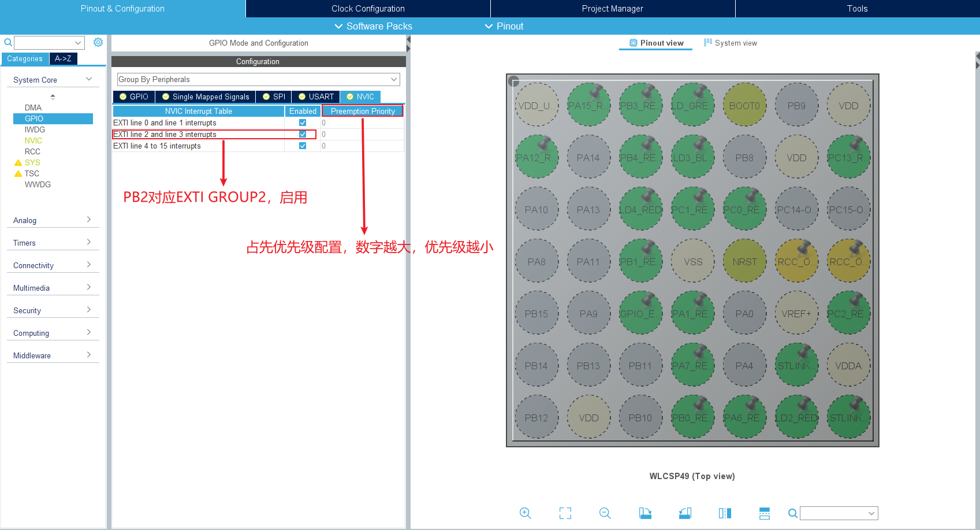Select RCC in System Core list
Viewport: 980px width, 530px height.
(x=32, y=151)
